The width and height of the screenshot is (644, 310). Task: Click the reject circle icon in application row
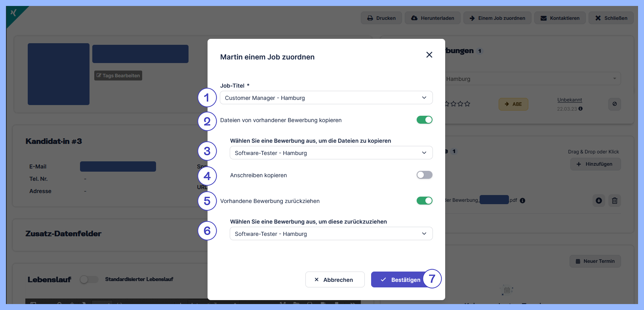click(614, 104)
